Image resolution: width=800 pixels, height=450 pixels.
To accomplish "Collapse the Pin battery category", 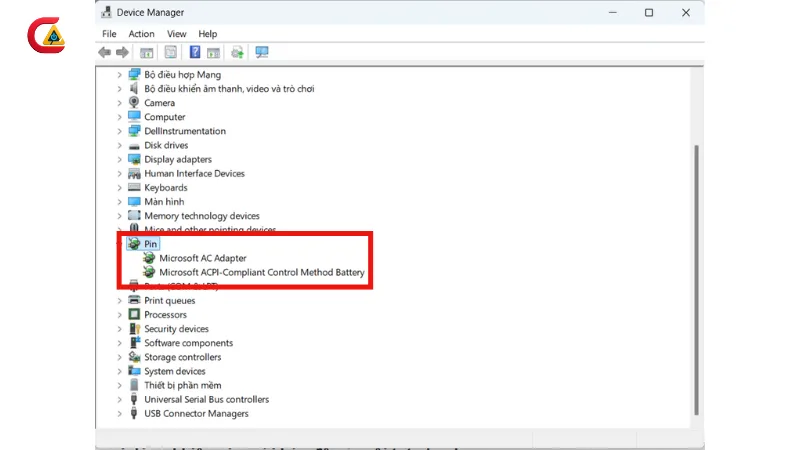I will [x=120, y=244].
